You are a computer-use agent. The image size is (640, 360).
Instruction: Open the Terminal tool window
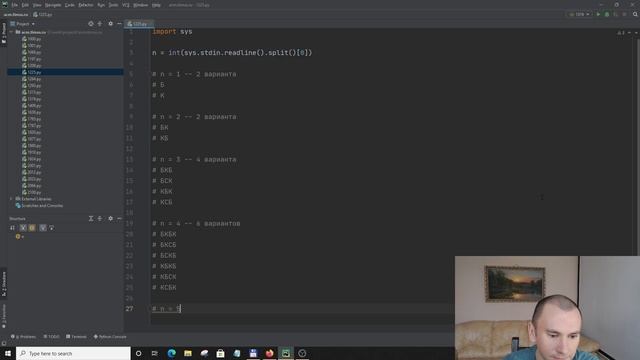pyautogui.click(x=76, y=337)
